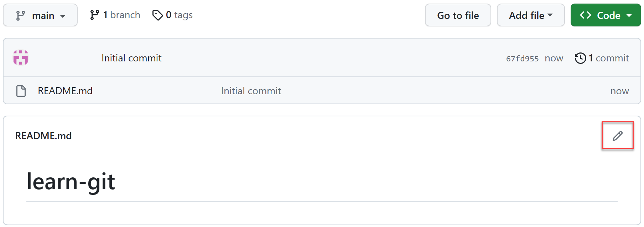Click the pencil icon to edit README.md
Screen dimensions: 644x227
617,135
